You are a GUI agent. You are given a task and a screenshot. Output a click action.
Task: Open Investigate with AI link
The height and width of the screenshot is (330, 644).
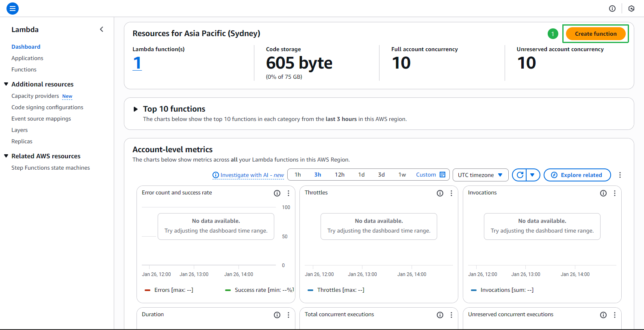point(248,175)
